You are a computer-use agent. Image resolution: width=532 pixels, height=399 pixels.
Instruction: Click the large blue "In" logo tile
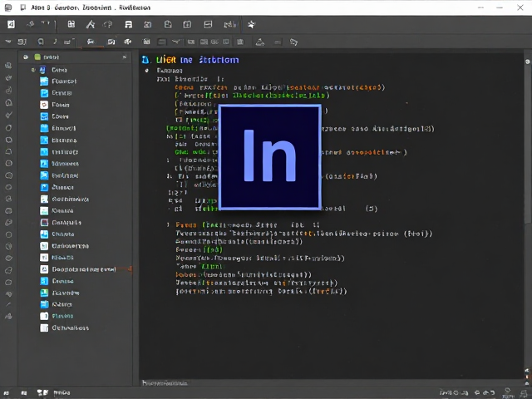270,157
